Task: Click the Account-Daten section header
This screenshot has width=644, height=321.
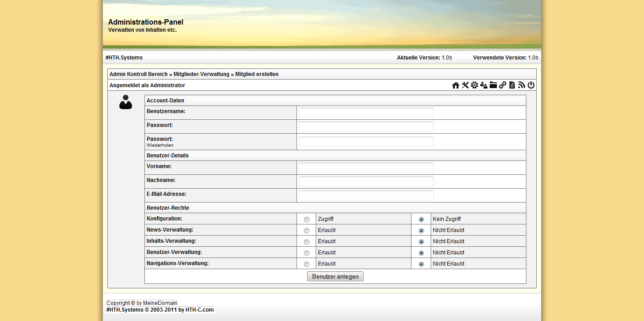Action: [165, 101]
